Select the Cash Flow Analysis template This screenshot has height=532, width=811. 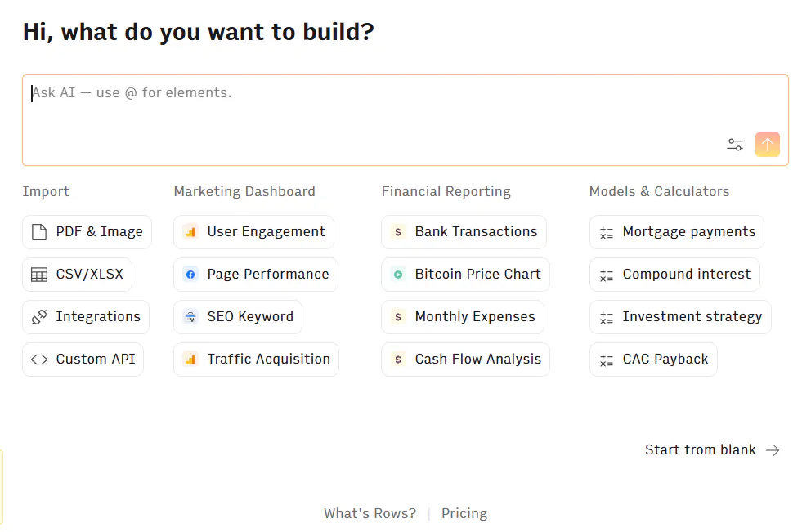click(465, 360)
